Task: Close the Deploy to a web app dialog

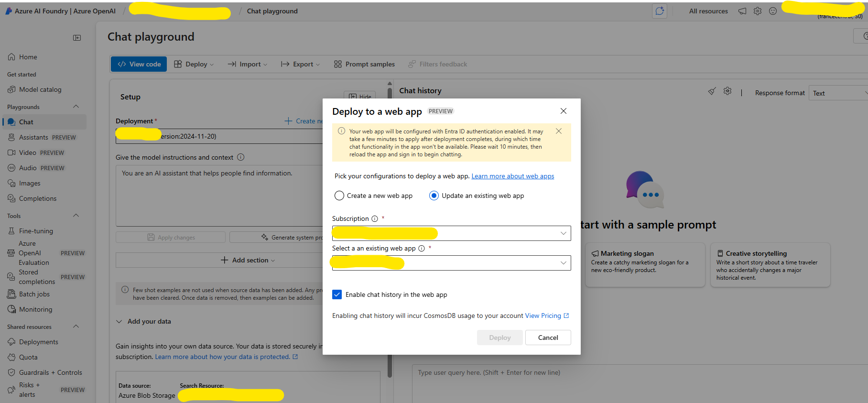Action: click(564, 111)
